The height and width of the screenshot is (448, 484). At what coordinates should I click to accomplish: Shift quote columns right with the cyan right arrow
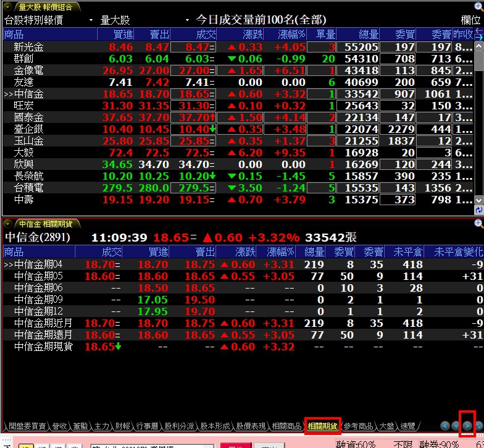tap(478, 37)
